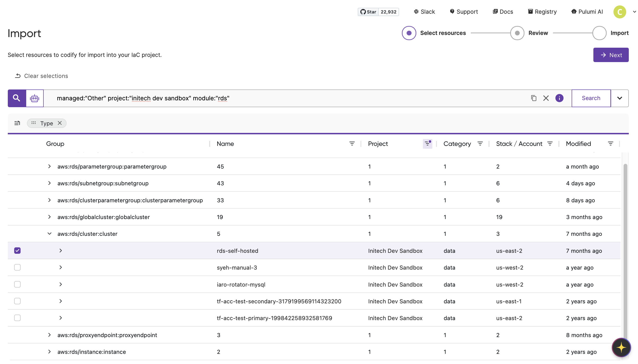Click the vertical table scrollbar
The height and width of the screenshot is (364, 638).
[625, 250]
